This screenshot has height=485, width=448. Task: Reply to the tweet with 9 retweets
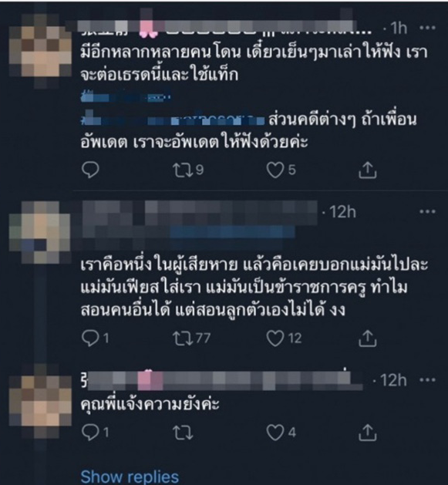coord(90,170)
